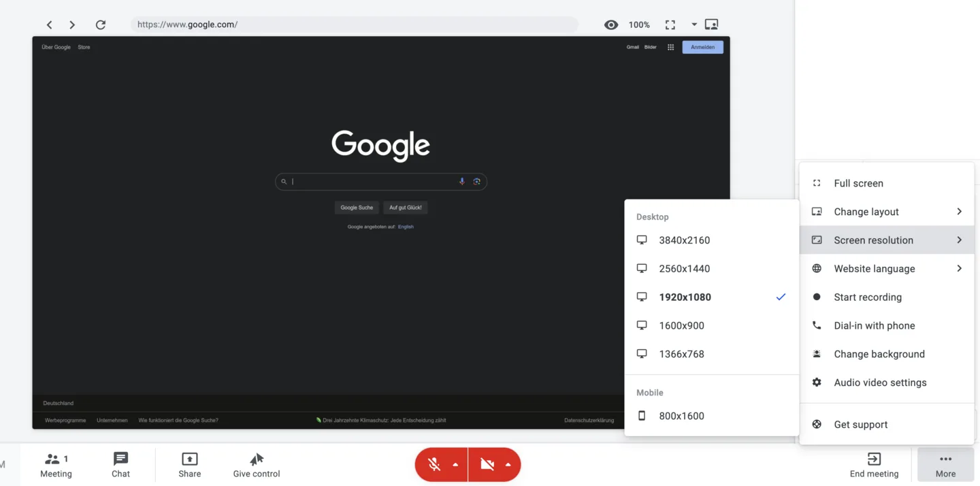Click End meeting button
The height and width of the screenshot is (486, 980).
(x=874, y=466)
